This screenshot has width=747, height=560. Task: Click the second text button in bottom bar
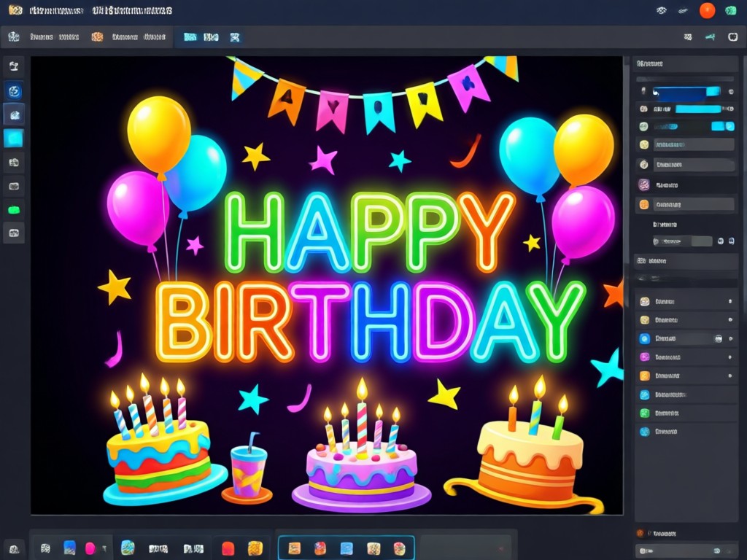193,548
